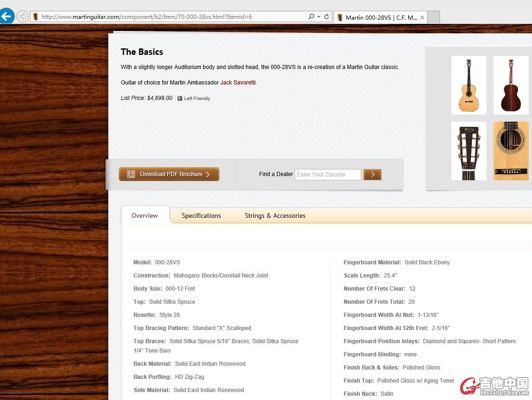Click the Left Friendly icon
532x400 pixels.
point(180,99)
